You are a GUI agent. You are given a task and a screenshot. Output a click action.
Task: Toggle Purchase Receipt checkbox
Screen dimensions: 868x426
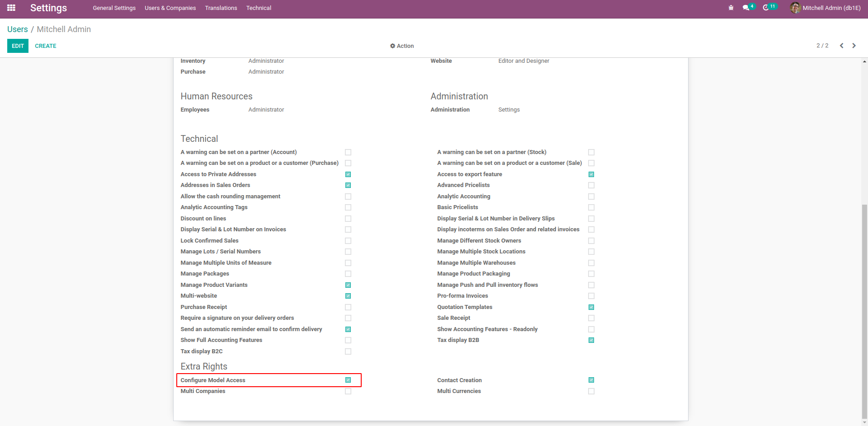point(348,307)
